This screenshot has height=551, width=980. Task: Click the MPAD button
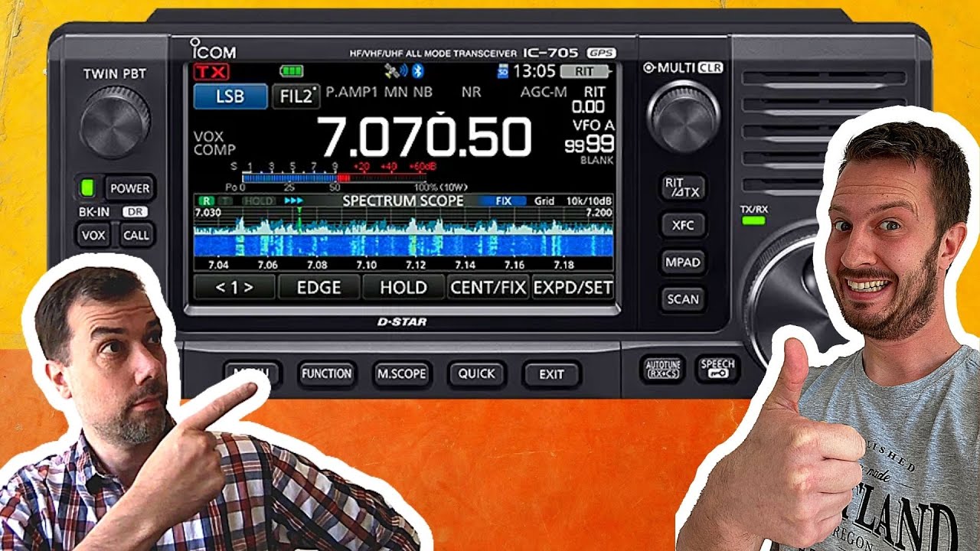683,262
